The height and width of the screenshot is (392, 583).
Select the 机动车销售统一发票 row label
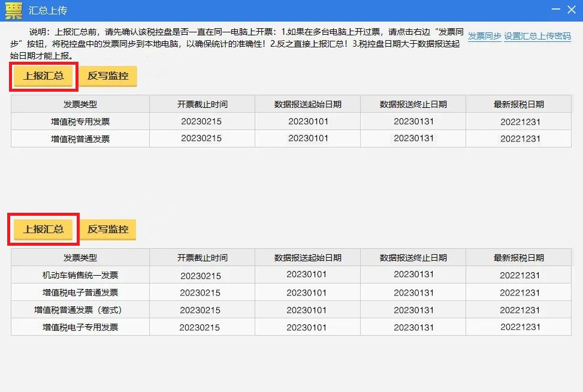tap(80, 275)
